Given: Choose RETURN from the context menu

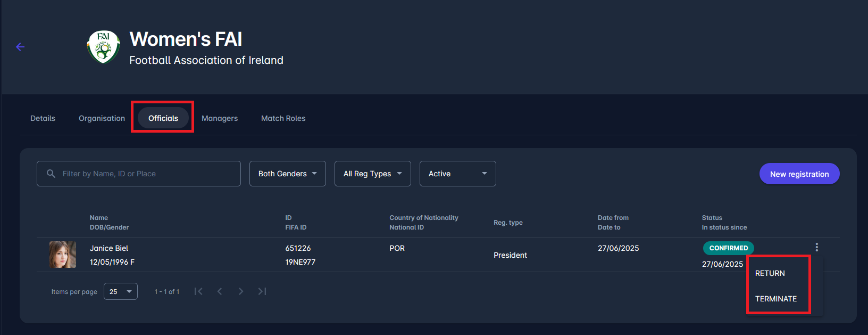Looking at the screenshot, I should (x=770, y=273).
